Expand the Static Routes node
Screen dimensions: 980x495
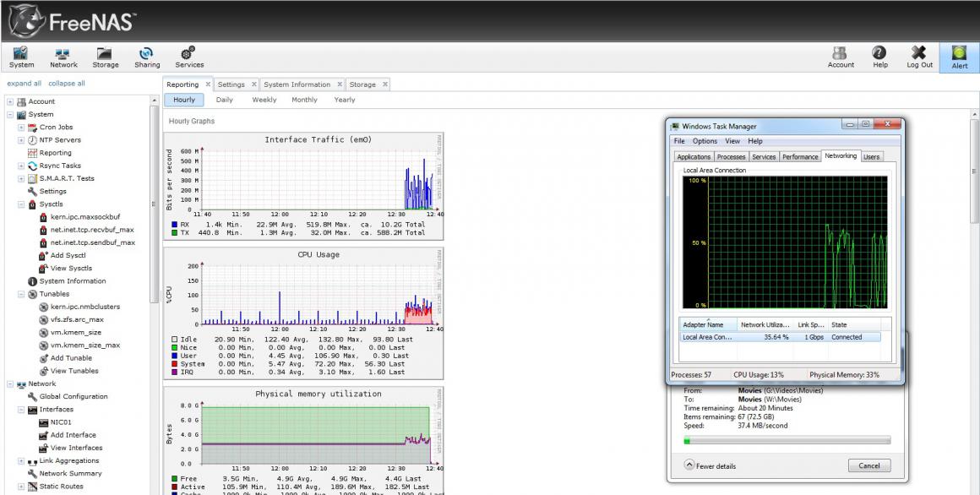pyautogui.click(x=20, y=487)
